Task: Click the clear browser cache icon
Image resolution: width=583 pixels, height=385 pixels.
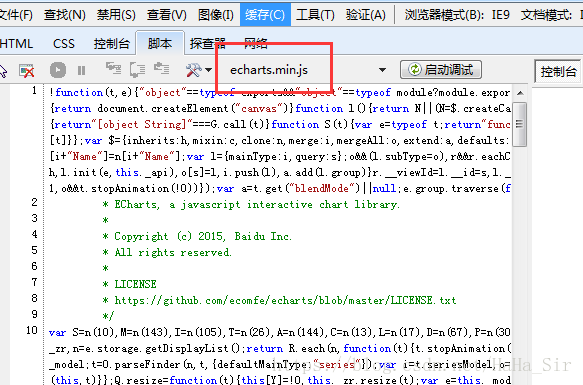Action: coord(27,70)
